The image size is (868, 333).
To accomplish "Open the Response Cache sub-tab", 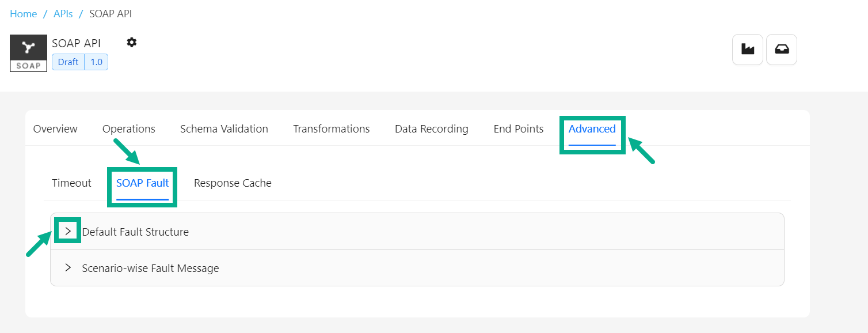I will (x=233, y=183).
